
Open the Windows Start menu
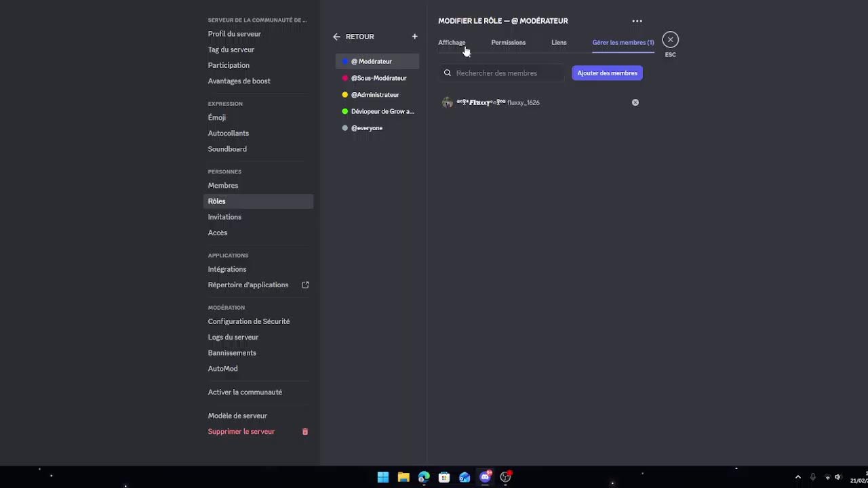click(383, 477)
